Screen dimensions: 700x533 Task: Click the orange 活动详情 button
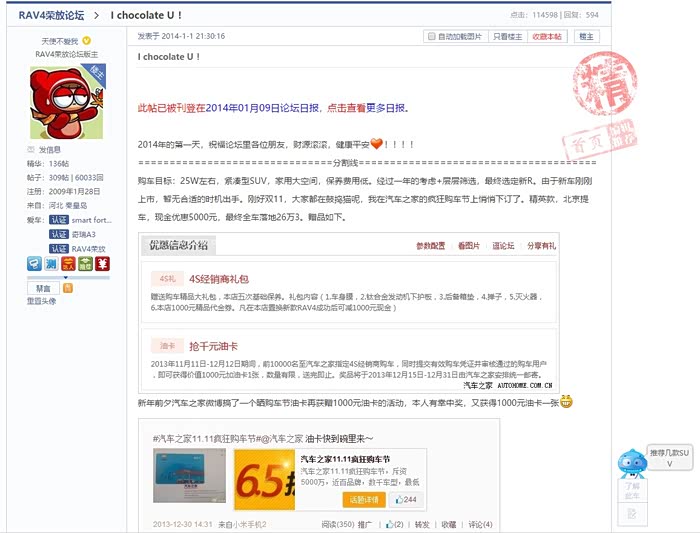tap(362, 499)
